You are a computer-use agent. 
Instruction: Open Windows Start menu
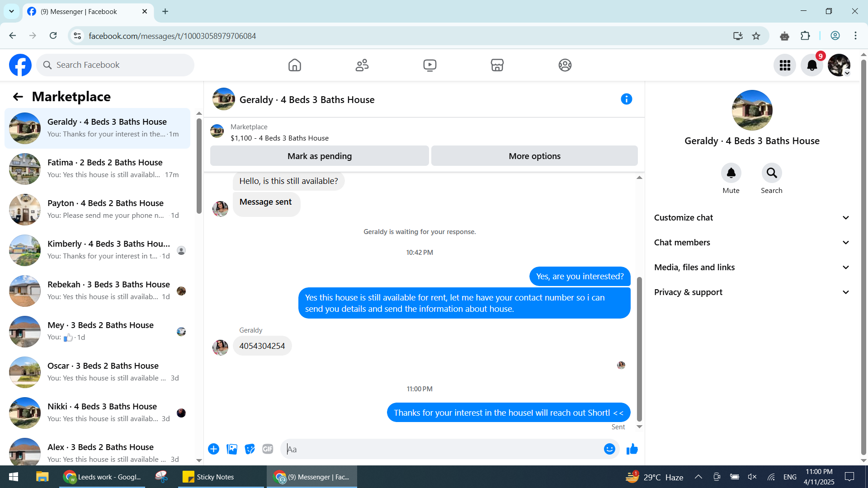pos(14,477)
